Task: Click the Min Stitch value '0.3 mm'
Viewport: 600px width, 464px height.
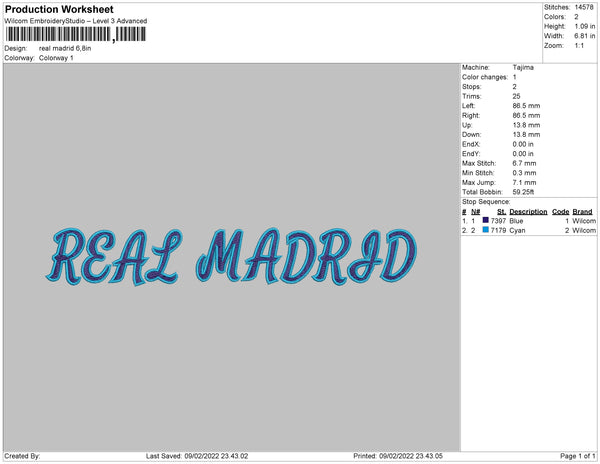Action: (524, 173)
